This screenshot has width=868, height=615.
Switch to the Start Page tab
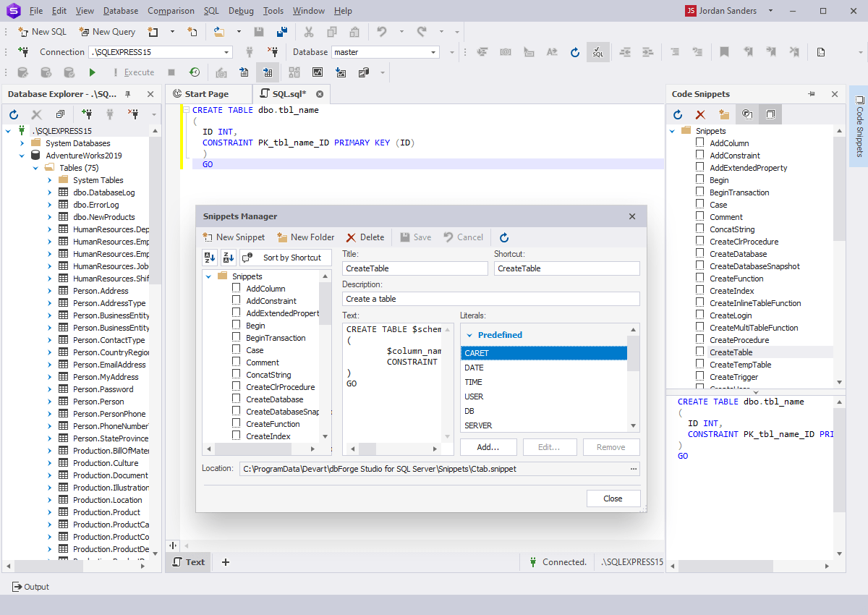208,93
